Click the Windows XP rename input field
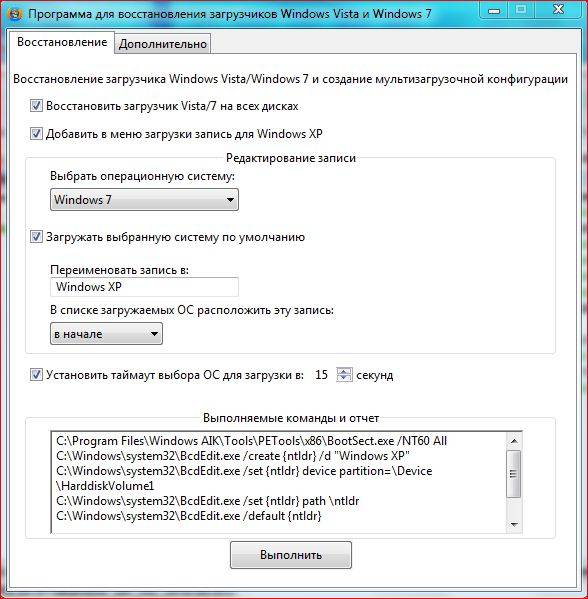 pyautogui.click(x=144, y=287)
